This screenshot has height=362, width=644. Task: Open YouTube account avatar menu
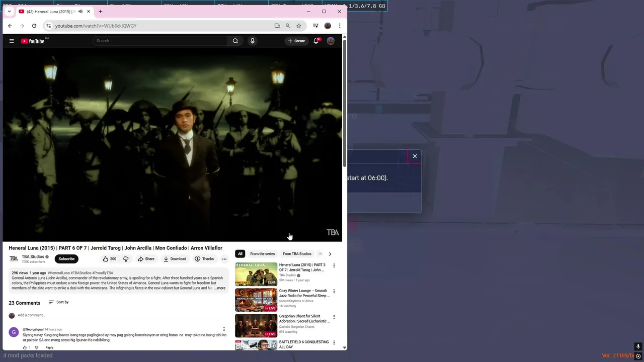pyautogui.click(x=331, y=41)
